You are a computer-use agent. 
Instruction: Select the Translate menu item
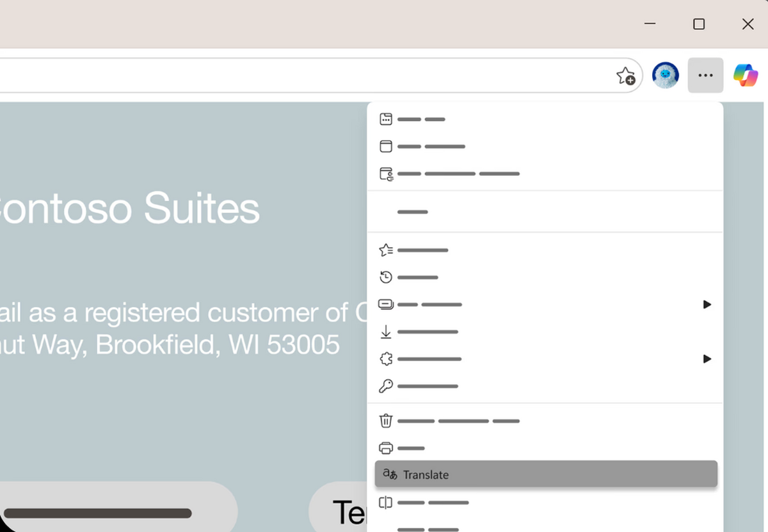tap(545, 474)
